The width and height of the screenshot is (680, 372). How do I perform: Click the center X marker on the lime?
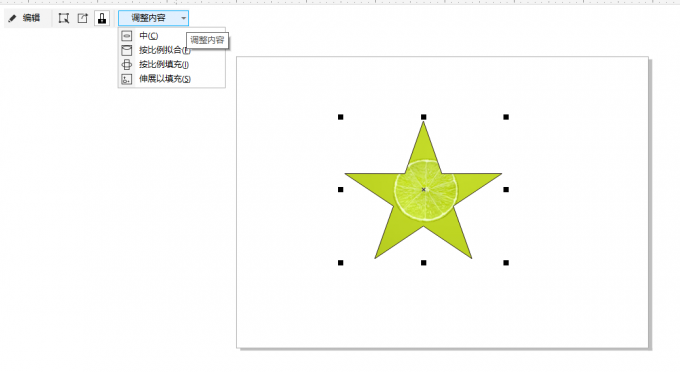[x=424, y=189]
